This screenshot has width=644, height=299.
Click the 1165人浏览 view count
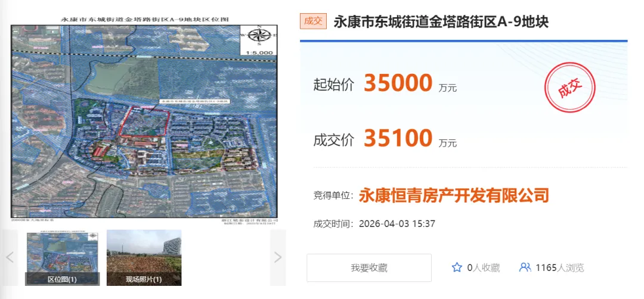559,268
